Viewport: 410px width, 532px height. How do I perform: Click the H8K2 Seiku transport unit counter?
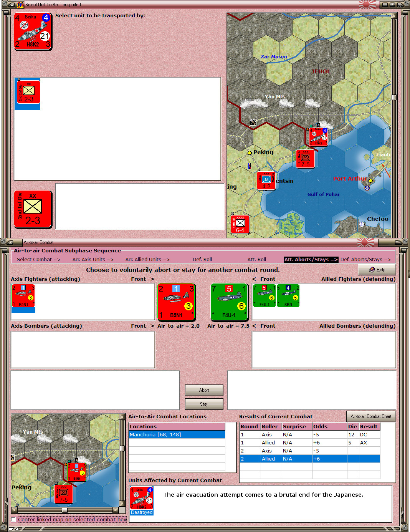pyautogui.click(x=33, y=31)
